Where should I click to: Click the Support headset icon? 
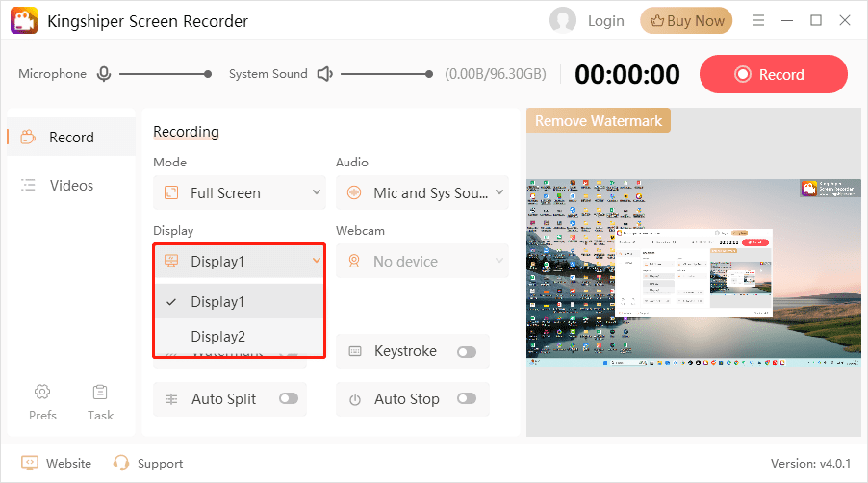[120, 463]
